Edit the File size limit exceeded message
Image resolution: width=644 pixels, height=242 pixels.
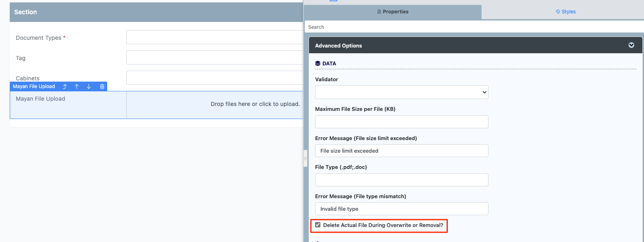pyautogui.click(x=402, y=151)
